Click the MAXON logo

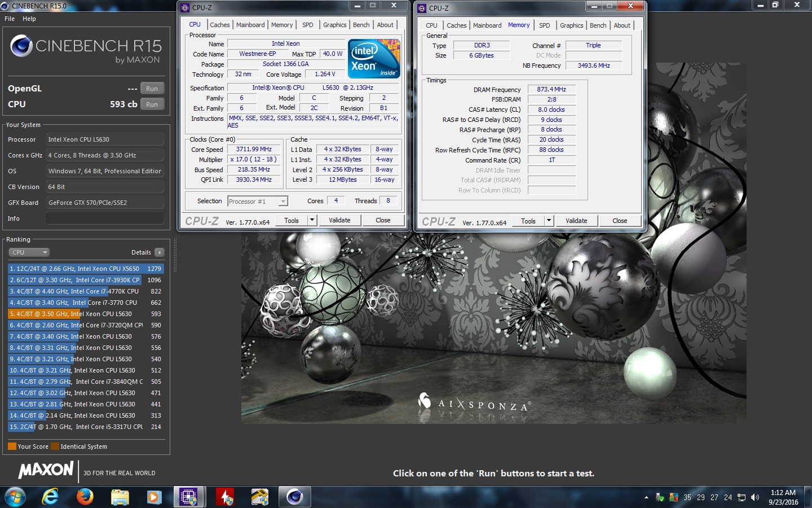46,470
